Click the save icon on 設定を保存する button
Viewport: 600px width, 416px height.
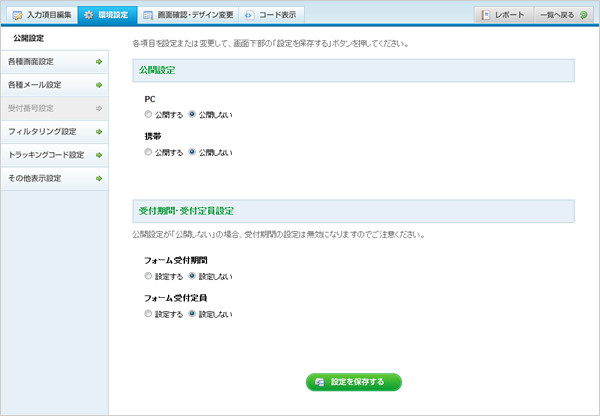coord(320,382)
